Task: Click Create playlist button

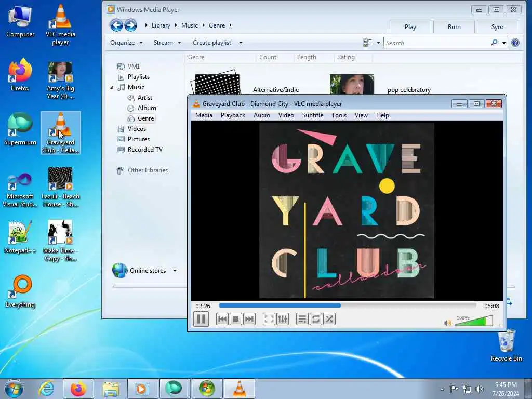Action: coord(212,43)
